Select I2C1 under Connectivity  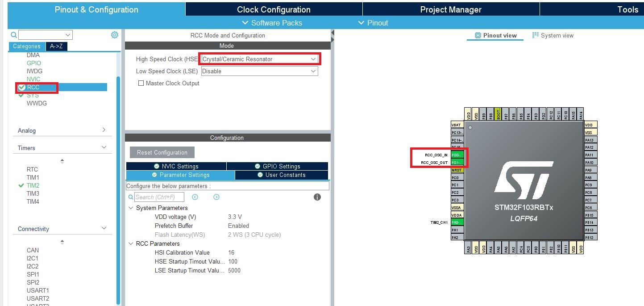tap(33, 258)
